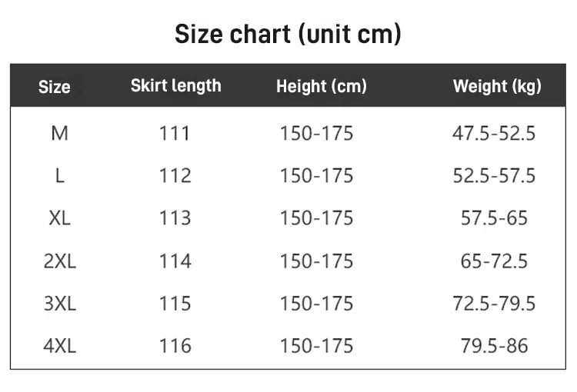
Task: Select size M in the table
Action: coord(59,133)
